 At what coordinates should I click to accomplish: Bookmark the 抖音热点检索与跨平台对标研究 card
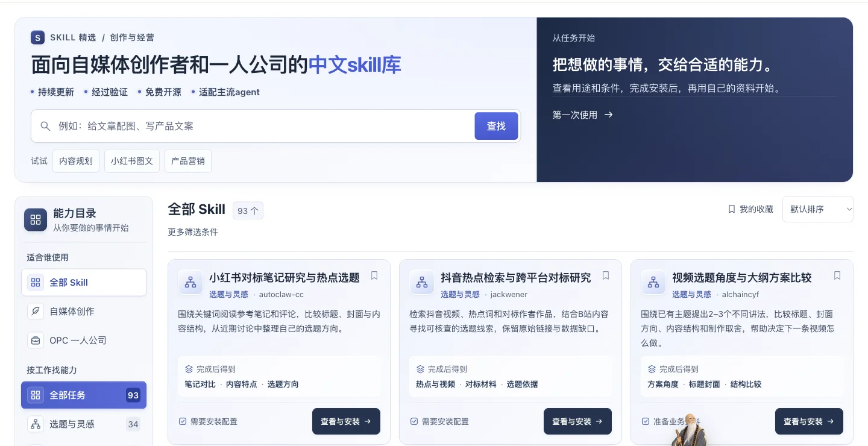click(x=606, y=275)
